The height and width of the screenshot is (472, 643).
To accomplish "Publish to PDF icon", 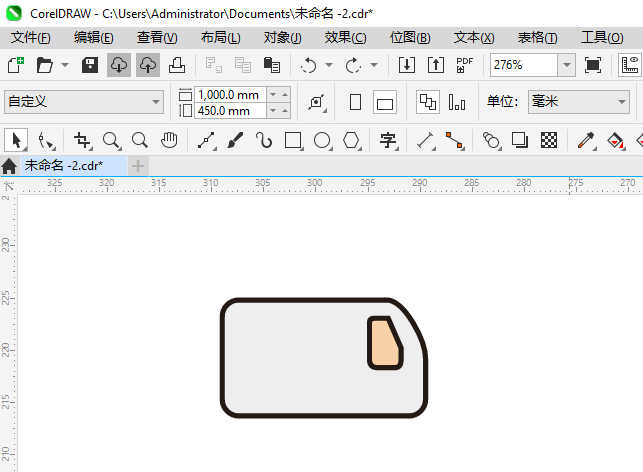I will [x=465, y=65].
